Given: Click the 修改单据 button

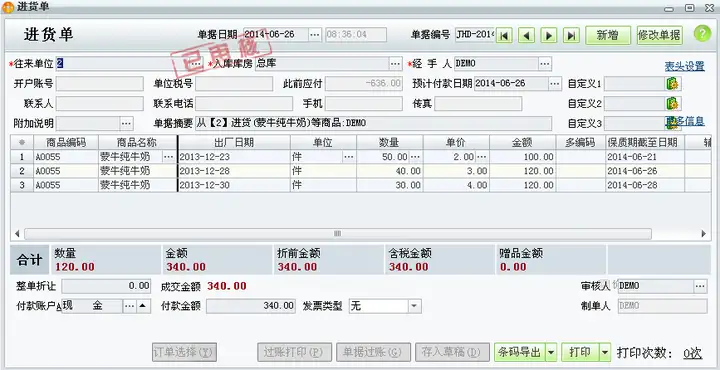Looking at the screenshot, I should pyautogui.click(x=659, y=35).
